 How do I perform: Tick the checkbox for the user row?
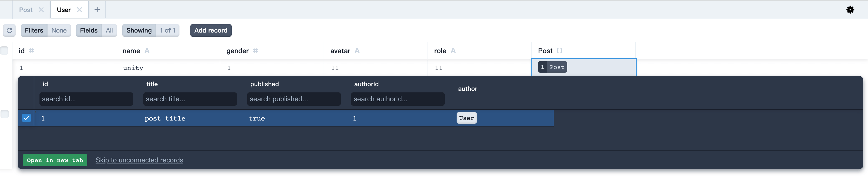pyautogui.click(x=5, y=114)
